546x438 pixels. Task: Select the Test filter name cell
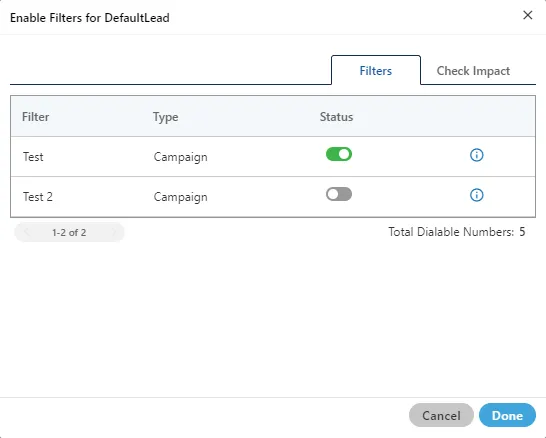(33, 157)
